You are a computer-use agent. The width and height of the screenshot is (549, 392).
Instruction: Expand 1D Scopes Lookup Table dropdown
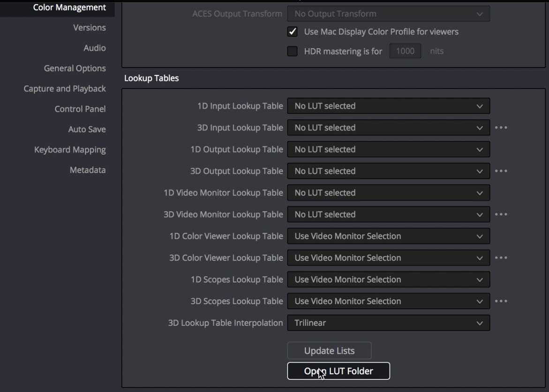point(388,280)
